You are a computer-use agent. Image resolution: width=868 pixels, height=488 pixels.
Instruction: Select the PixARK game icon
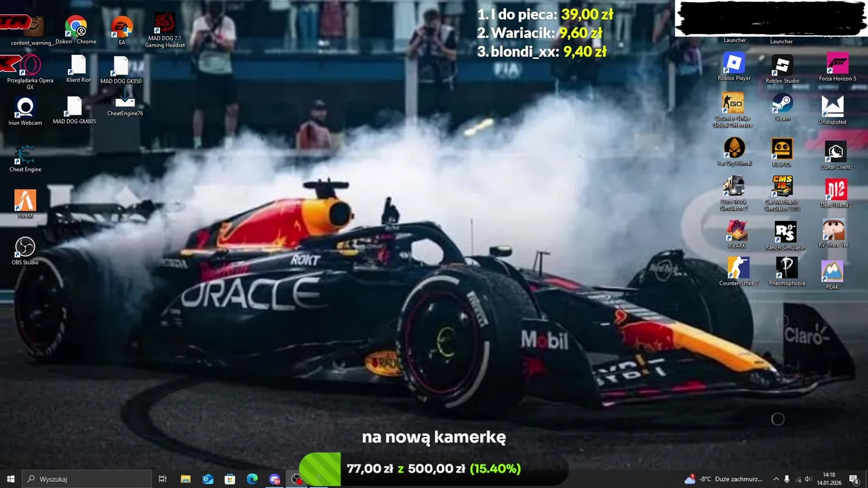736,235
